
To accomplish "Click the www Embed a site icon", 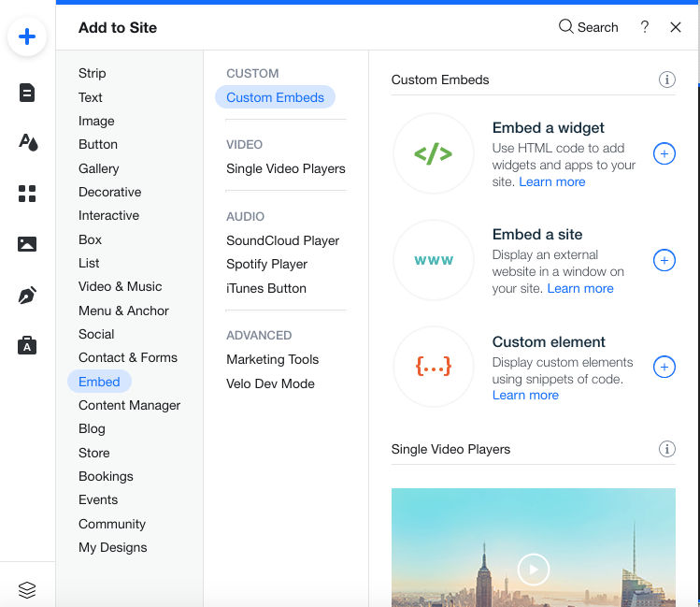I will (x=433, y=260).
